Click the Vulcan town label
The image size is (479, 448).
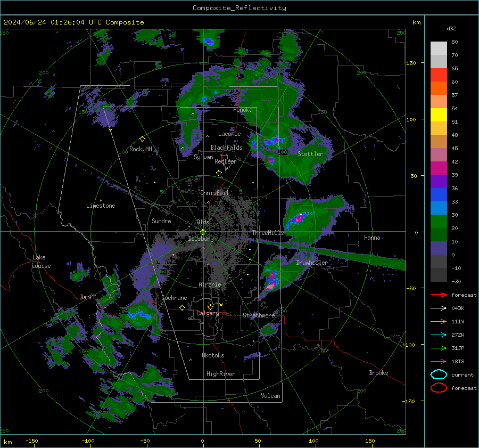[x=270, y=396]
